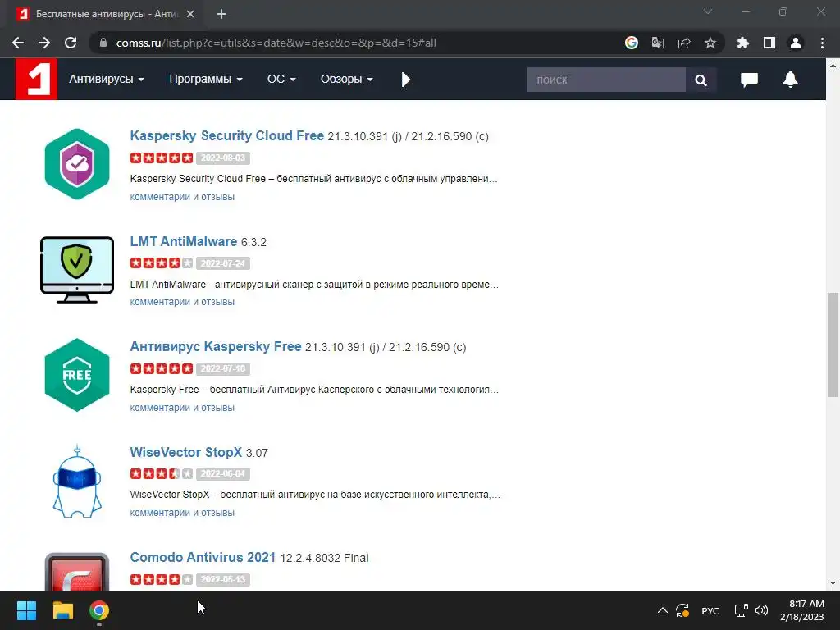
Task: Expand the Программы menu
Action: click(x=206, y=80)
